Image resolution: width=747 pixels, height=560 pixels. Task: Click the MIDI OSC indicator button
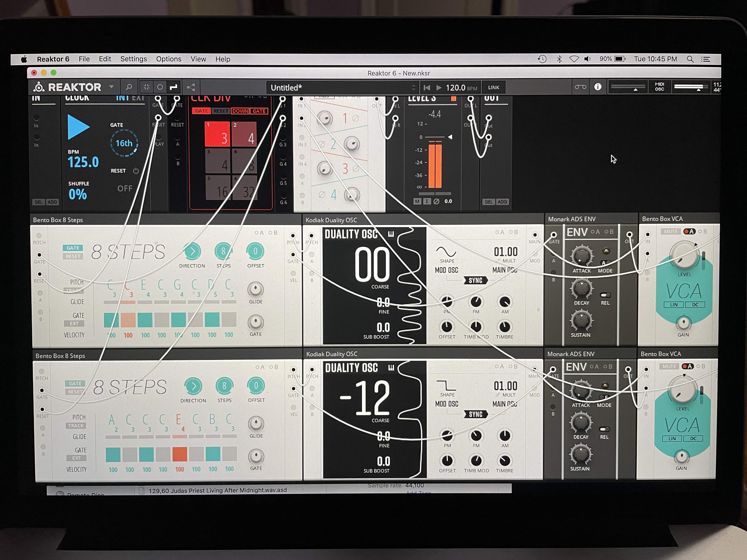click(x=660, y=87)
